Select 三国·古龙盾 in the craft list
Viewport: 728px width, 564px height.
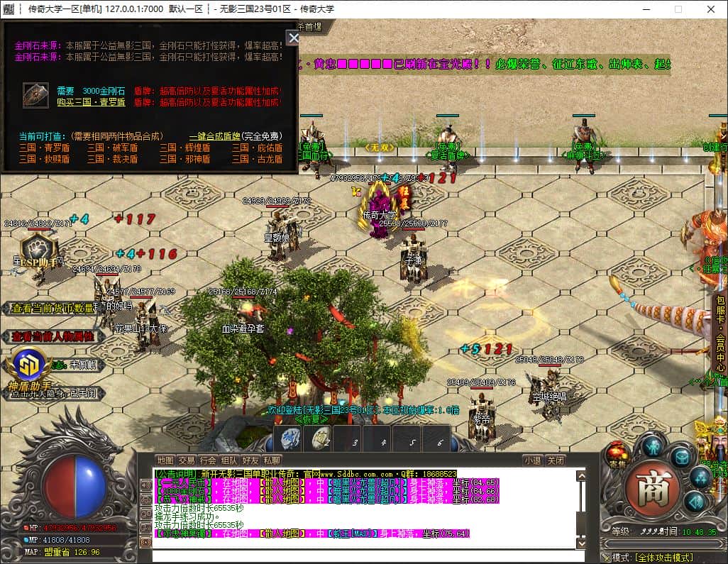[258, 159]
